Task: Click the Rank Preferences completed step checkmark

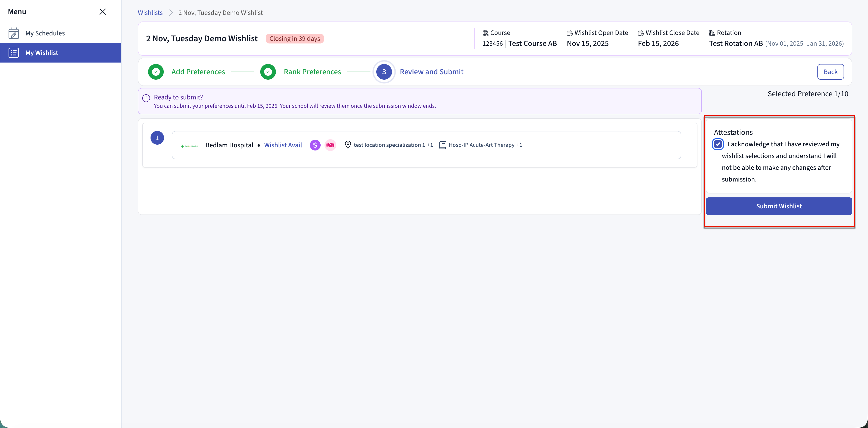Action: tap(268, 72)
